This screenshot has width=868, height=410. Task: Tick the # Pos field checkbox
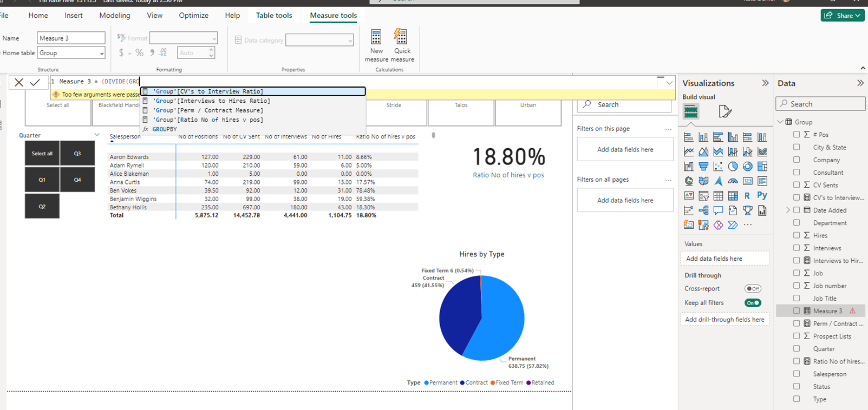pyautogui.click(x=797, y=134)
